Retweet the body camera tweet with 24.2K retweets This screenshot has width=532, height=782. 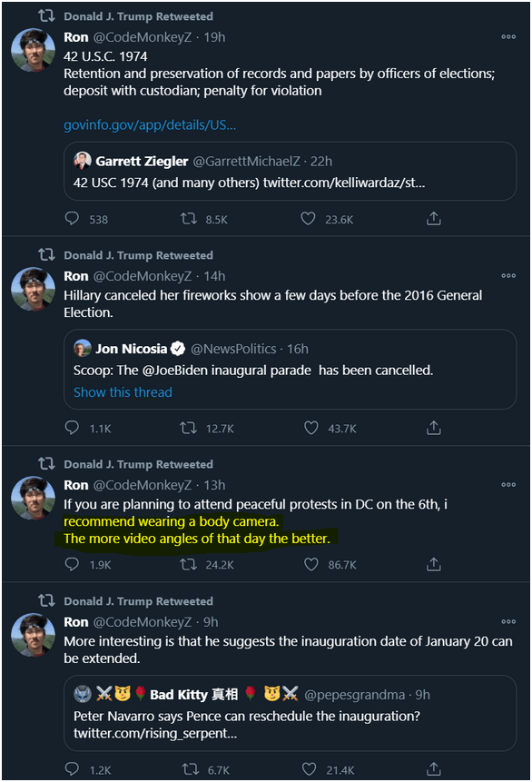pyautogui.click(x=189, y=565)
